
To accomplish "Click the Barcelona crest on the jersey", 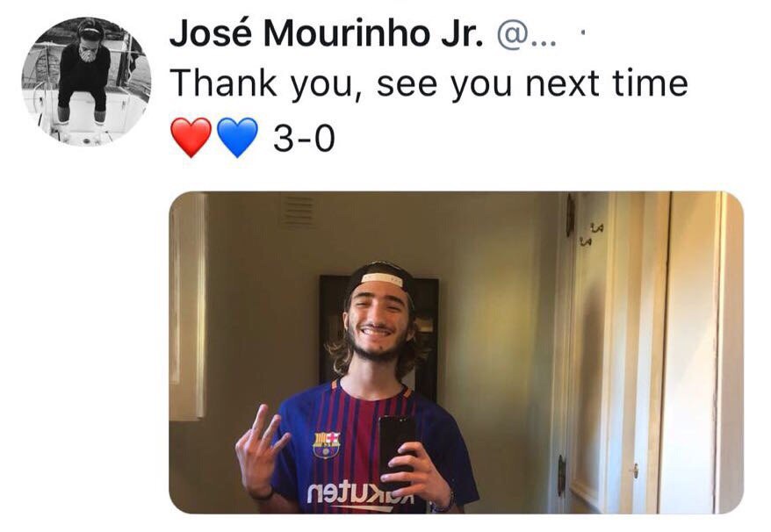I will 327,445.
